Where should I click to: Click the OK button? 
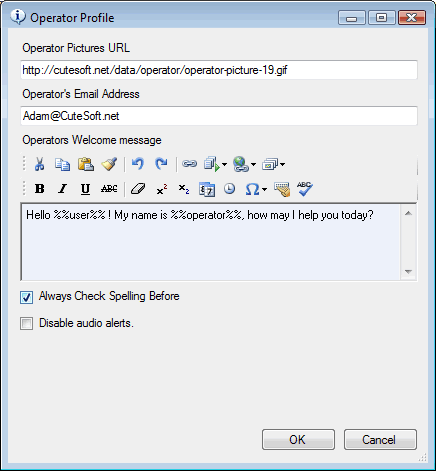pos(298,440)
